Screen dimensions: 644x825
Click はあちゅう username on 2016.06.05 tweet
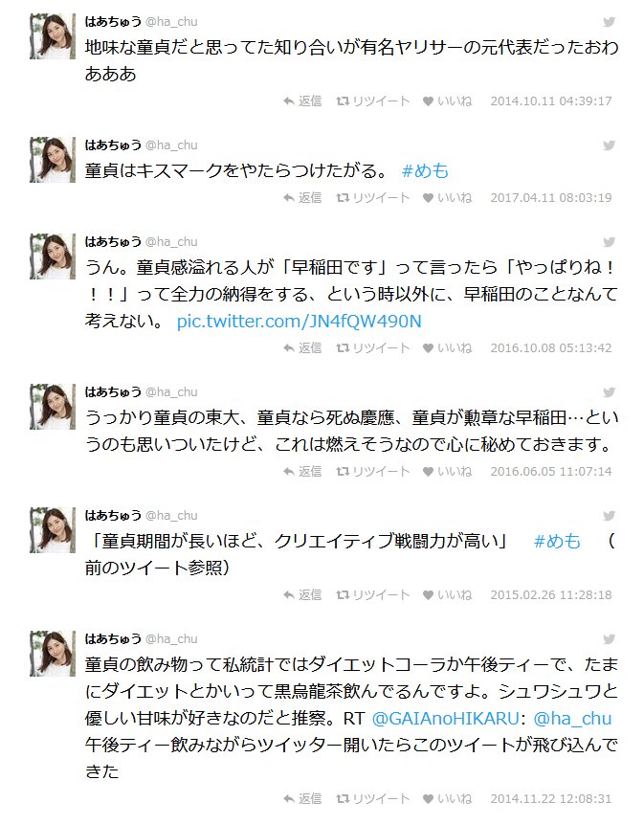(x=113, y=392)
